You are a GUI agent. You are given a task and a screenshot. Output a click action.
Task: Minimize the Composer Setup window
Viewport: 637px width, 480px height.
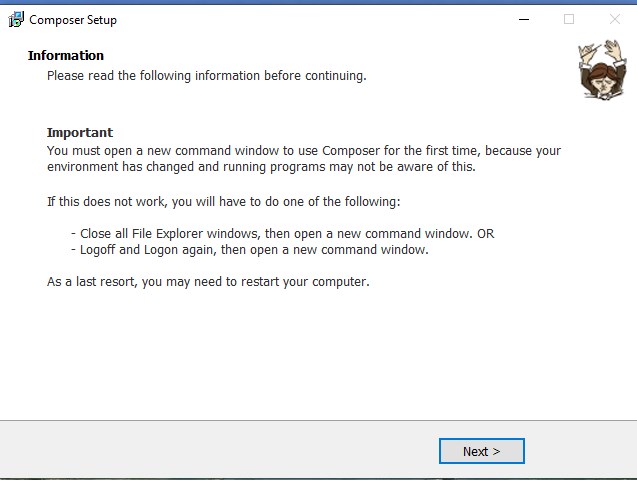pyautogui.click(x=523, y=19)
